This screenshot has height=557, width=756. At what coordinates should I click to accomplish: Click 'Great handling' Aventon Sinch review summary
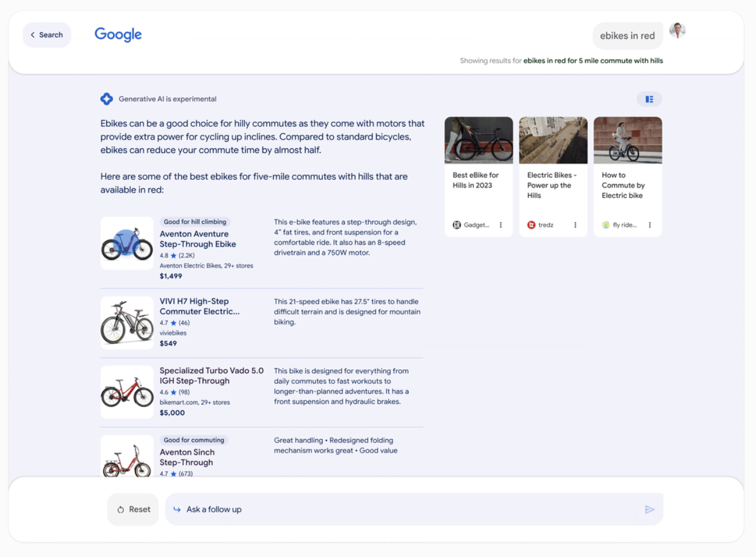(336, 445)
